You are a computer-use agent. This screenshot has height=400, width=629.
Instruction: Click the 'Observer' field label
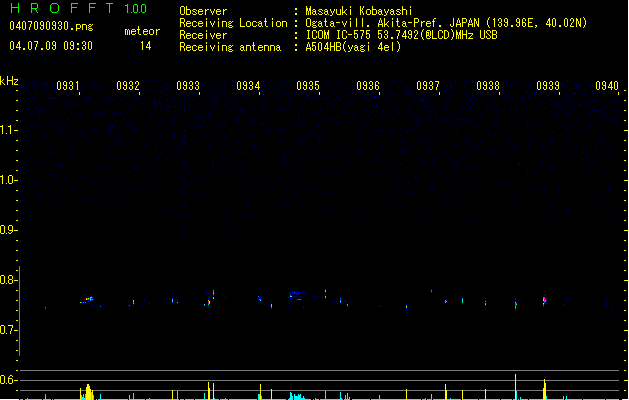(x=203, y=11)
